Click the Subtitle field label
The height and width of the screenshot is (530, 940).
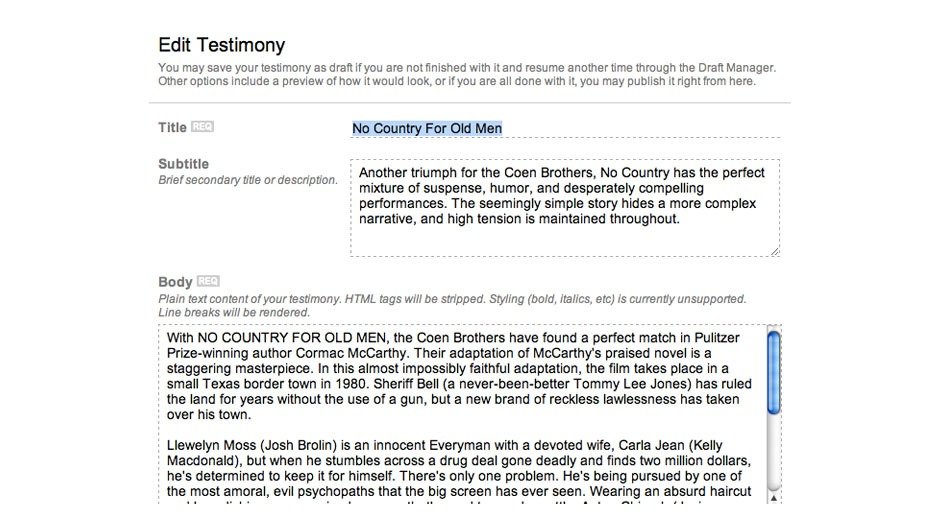tap(183, 164)
